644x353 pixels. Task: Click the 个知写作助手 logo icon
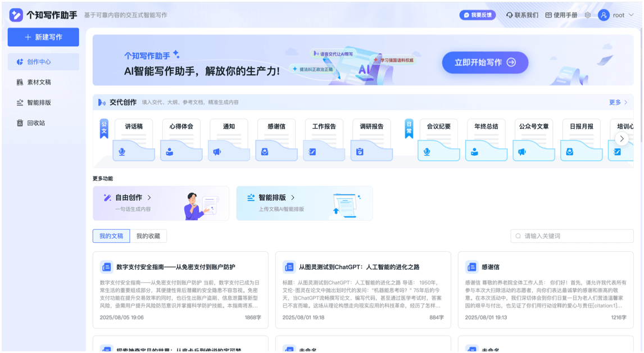16,15
